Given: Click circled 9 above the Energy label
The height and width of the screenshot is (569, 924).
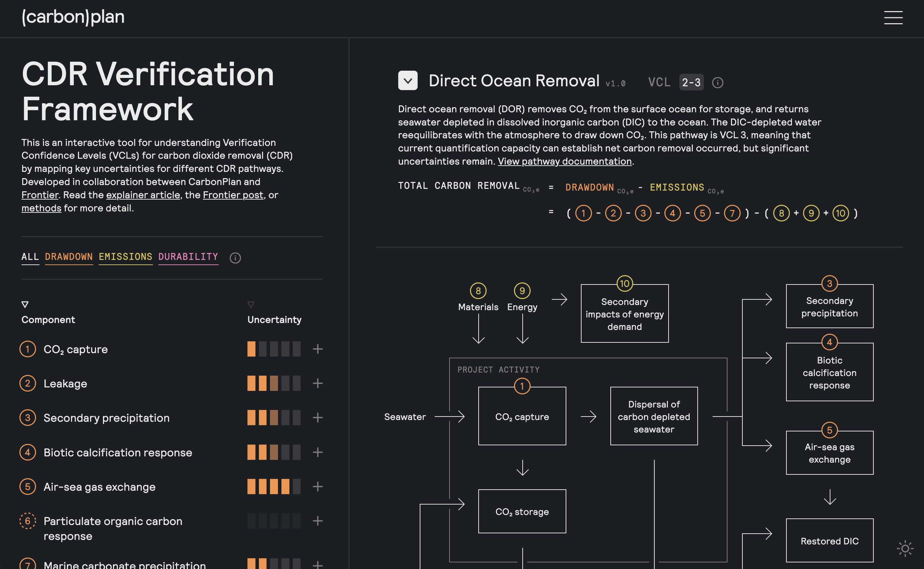Looking at the screenshot, I should [522, 290].
